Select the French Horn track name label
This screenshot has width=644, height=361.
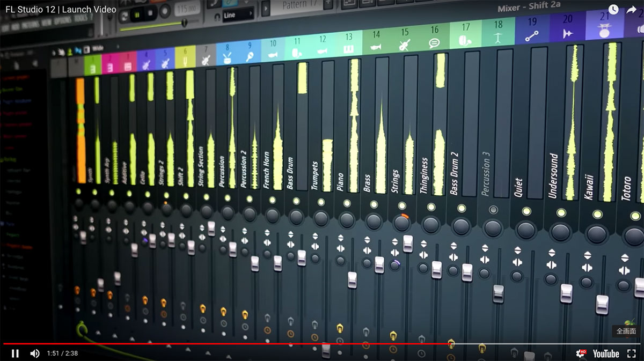point(266,171)
